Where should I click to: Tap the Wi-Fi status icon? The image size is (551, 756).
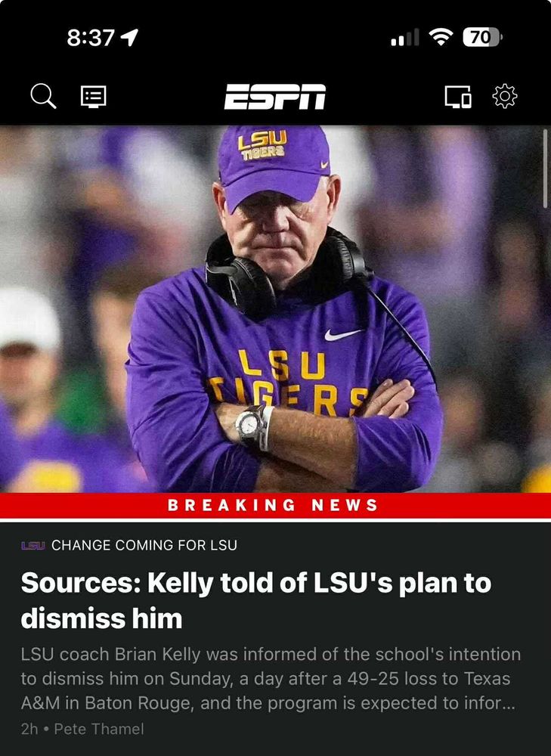441,36
